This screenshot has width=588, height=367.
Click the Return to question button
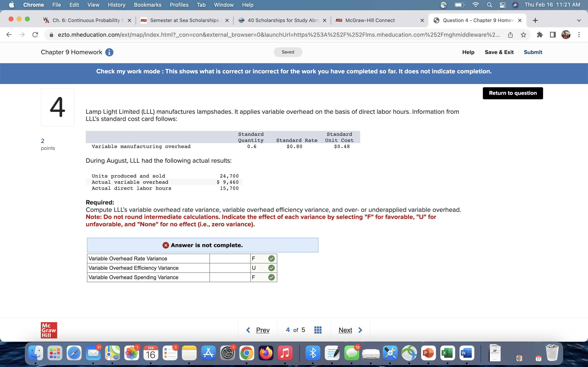coord(512,93)
